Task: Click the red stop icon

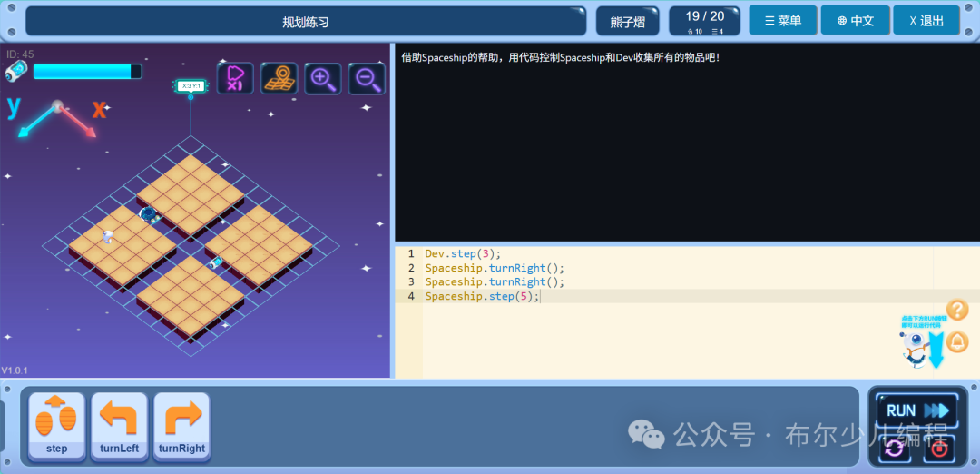Action: (x=938, y=448)
